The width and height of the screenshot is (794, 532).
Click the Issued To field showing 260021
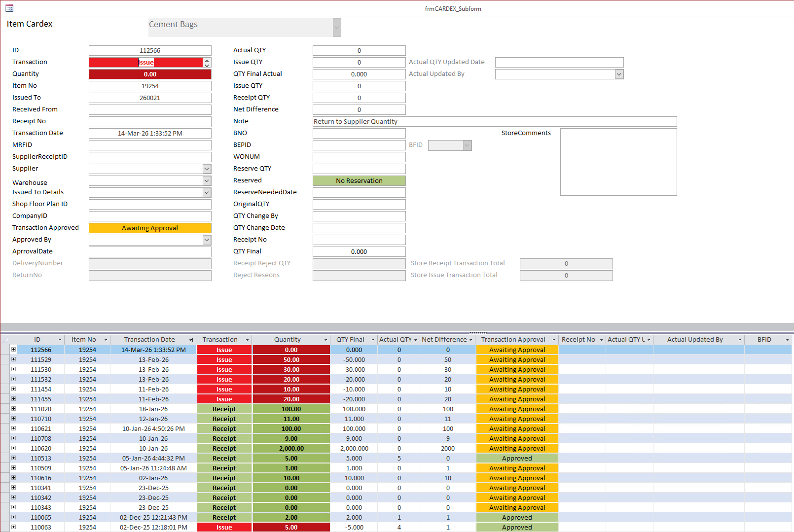pos(150,98)
